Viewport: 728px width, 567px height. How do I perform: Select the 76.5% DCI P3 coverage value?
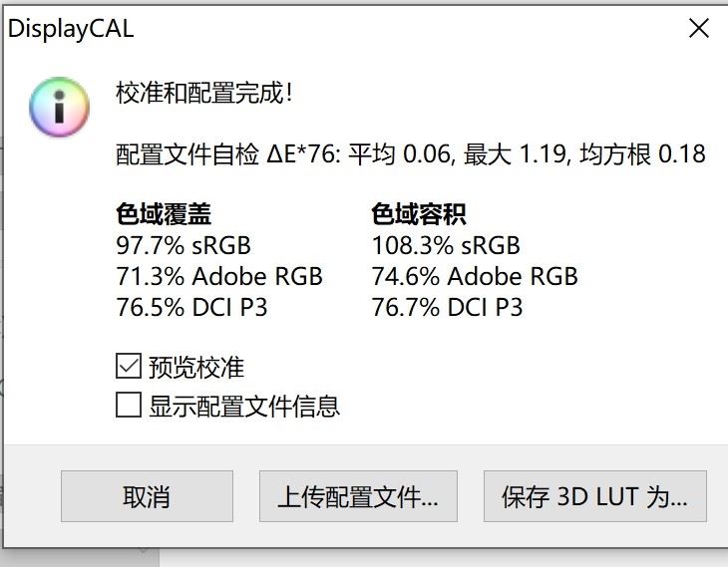coord(191,307)
